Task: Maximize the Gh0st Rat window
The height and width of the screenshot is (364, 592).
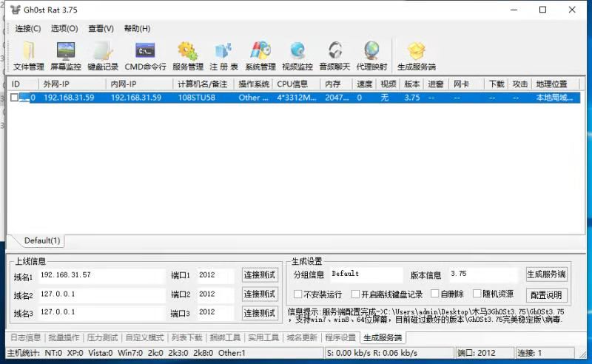Action: [543, 10]
